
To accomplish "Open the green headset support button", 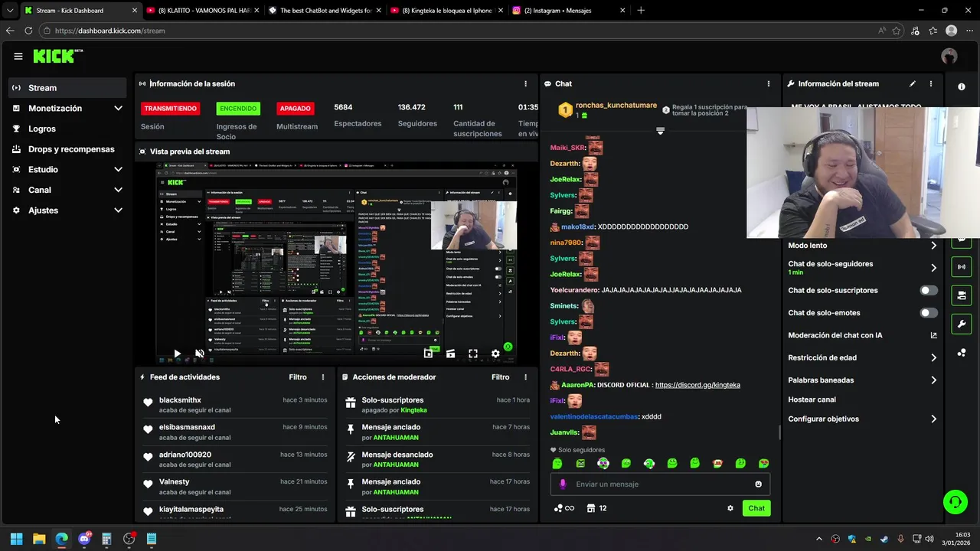I will [x=955, y=502].
